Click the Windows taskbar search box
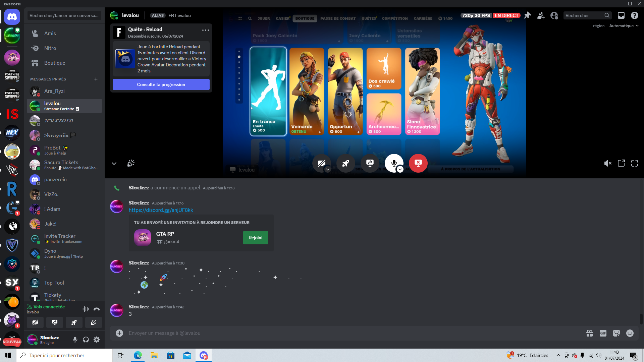Image resolution: width=644 pixels, height=362 pixels. (x=64, y=355)
